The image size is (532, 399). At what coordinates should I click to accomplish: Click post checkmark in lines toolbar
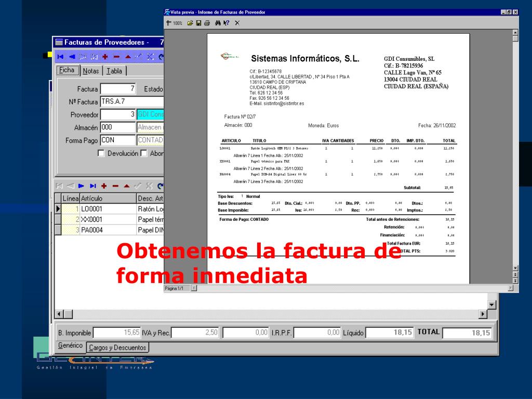click(138, 186)
